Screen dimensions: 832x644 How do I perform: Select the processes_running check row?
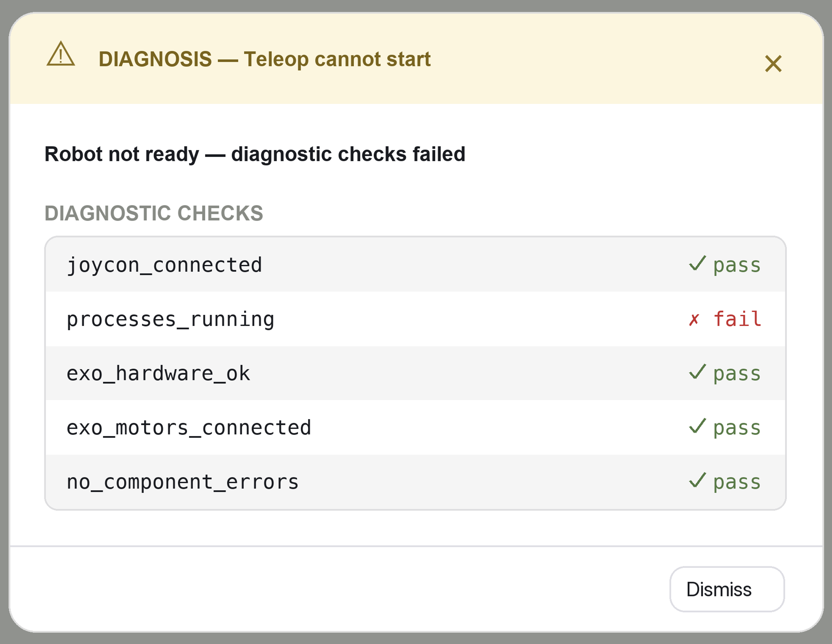(x=415, y=319)
